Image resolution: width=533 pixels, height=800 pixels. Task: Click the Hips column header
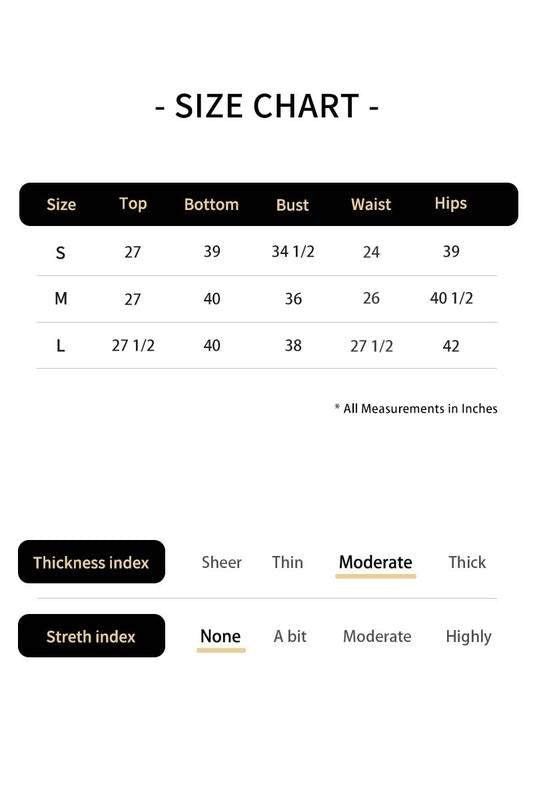451,204
